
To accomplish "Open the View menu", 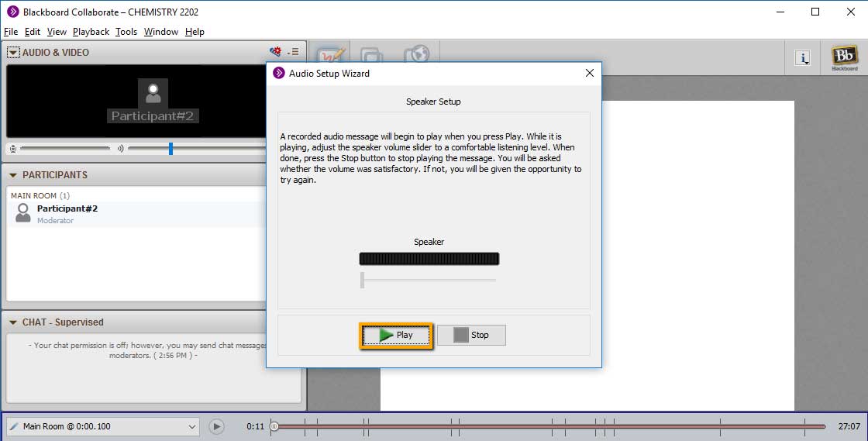I will pos(57,32).
